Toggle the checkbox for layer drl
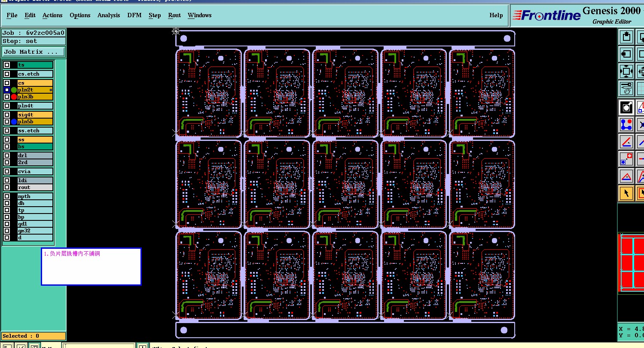644x348 pixels. pyautogui.click(x=7, y=156)
